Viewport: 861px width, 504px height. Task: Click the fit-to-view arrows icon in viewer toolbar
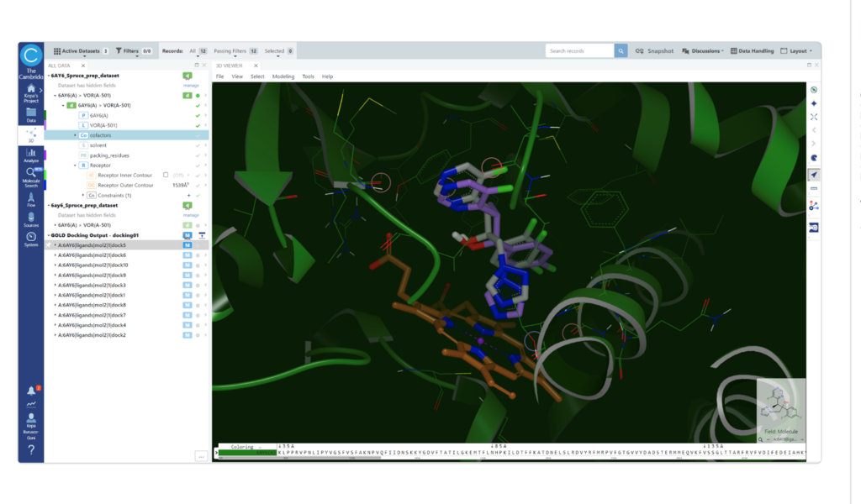[813, 117]
